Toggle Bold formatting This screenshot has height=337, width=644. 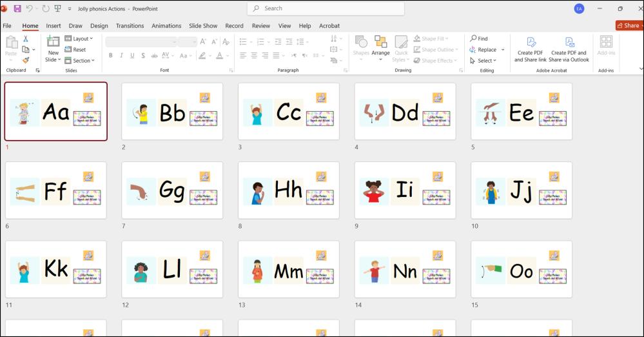(110, 56)
